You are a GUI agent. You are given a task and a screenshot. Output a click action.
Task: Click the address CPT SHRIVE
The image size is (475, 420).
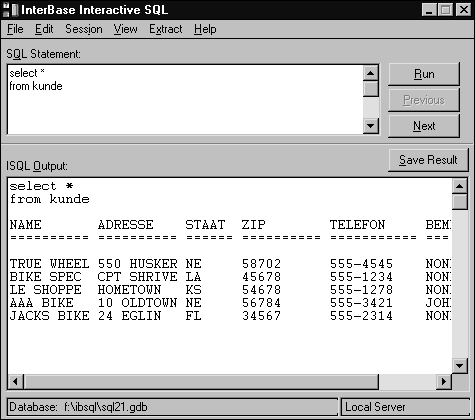point(137,277)
